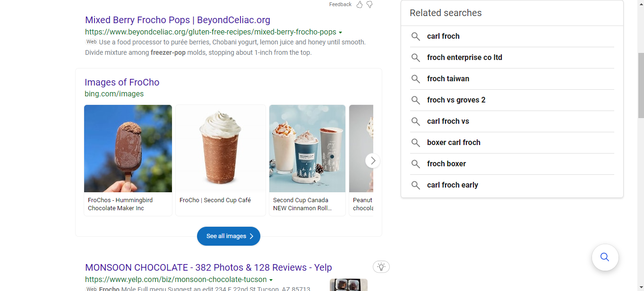Click 'See all images' button
Screen dimensions: 644x291
pos(229,236)
